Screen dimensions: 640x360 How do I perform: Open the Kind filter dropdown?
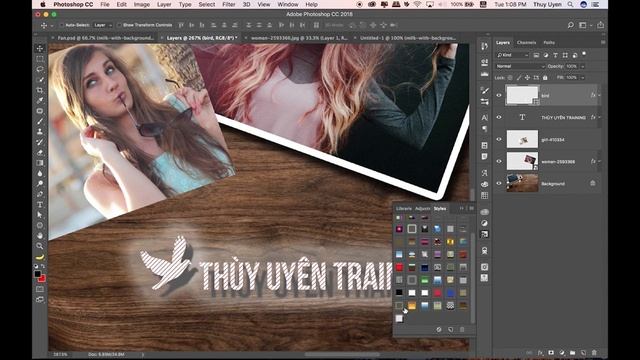513,55
